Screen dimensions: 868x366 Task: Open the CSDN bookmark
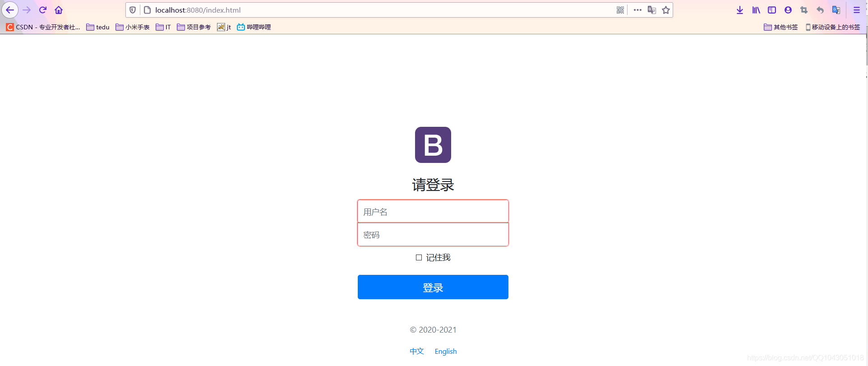43,27
